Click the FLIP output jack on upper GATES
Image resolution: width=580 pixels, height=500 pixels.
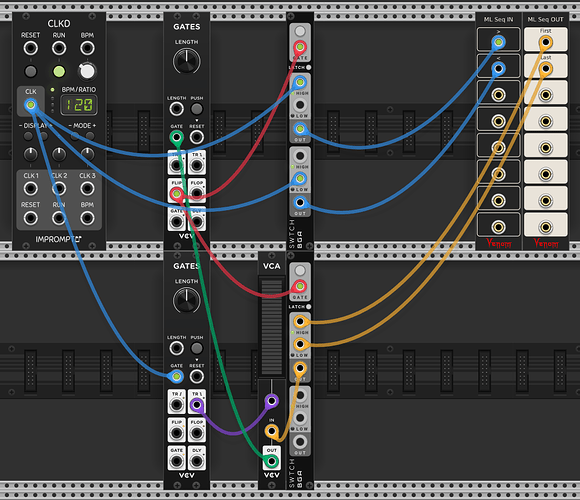click(x=176, y=193)
